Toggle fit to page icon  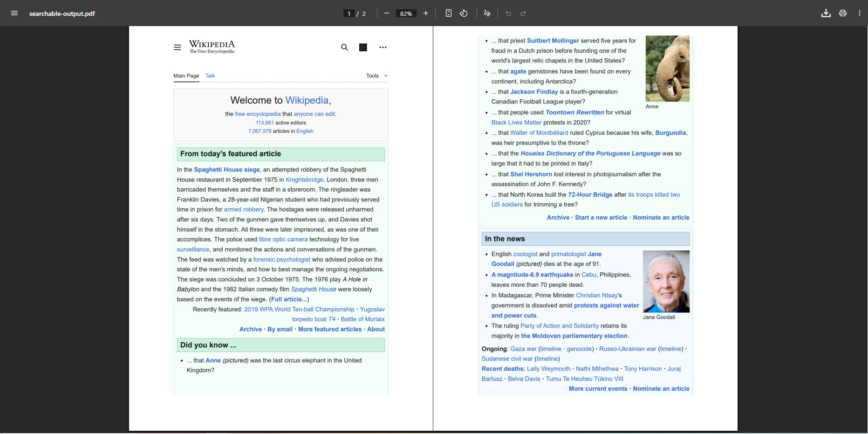[x=448, y=14]
